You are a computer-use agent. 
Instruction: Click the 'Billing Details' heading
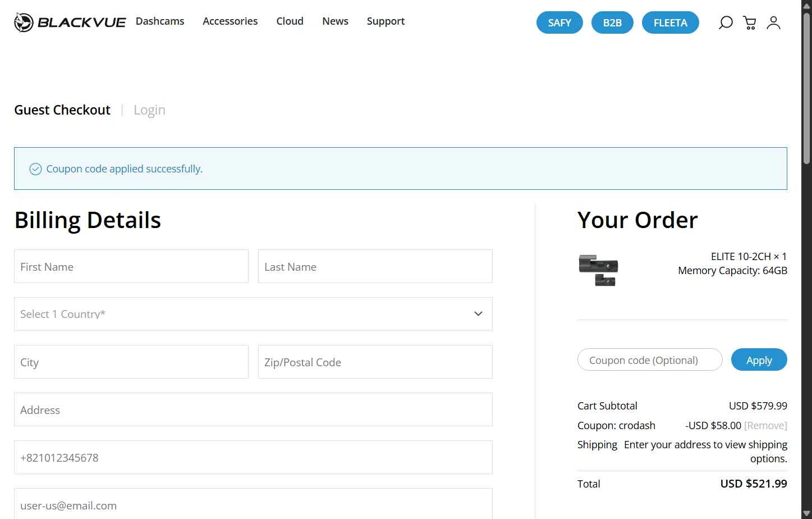point(88,220)
